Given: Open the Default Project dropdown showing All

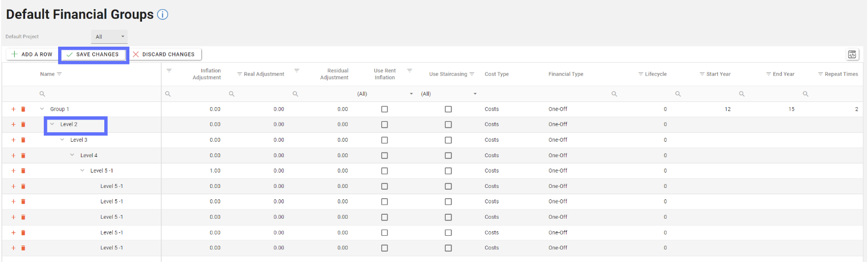Looking at the screenshot, I should coord(109,36).
